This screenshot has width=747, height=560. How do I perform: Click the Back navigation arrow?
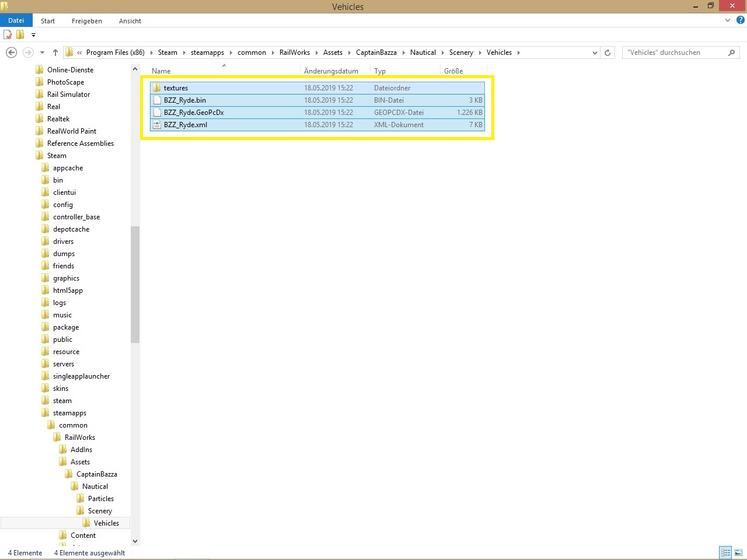tap(11, 52)
